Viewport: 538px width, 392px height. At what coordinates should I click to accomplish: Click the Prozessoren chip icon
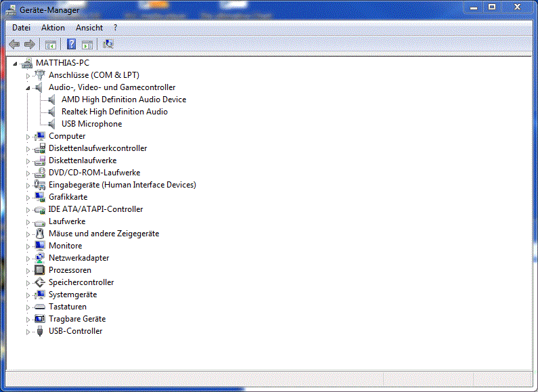click(40, 270)
